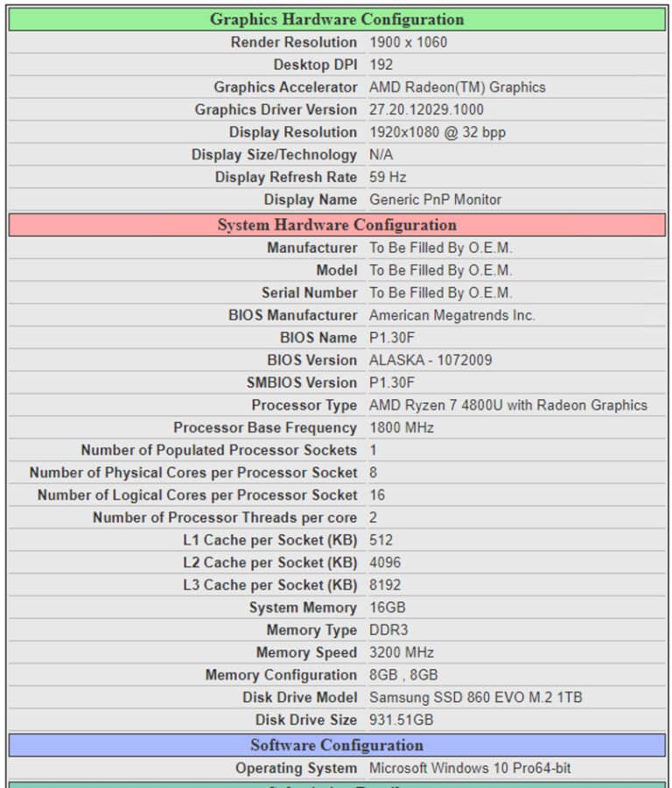Select the L3 Cache per Socket 8192 value
This screenshot has height=788, width=672.
coord(385,585)
